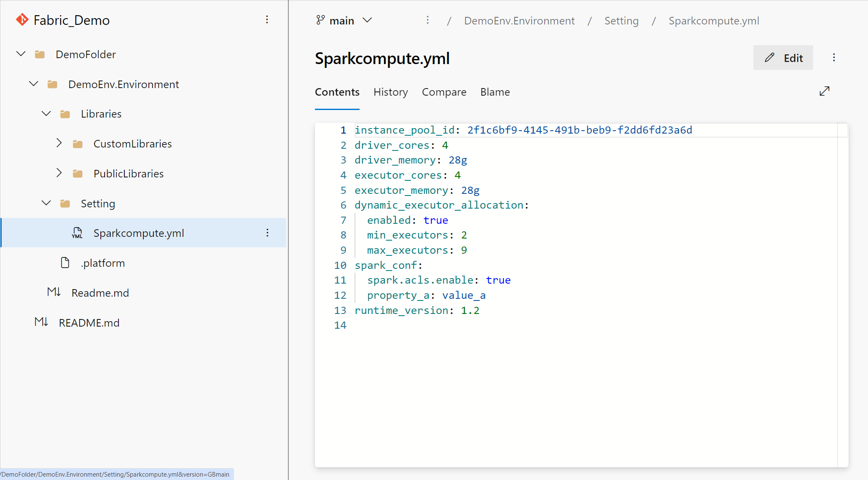Toggle full-screen view of file contents
Image resolution: width=868 pixels, height=480 pixels.
click(825, 91)
